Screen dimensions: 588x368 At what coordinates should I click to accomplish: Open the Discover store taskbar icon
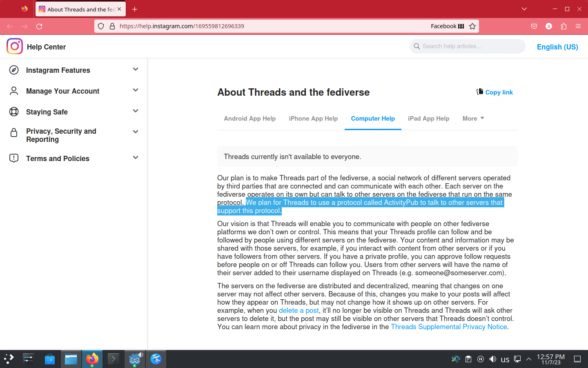click(x=50, y=359)
